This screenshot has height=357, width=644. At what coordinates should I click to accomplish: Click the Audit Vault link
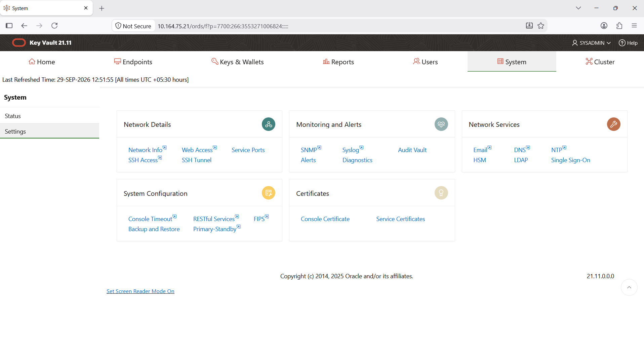point(412,150)
